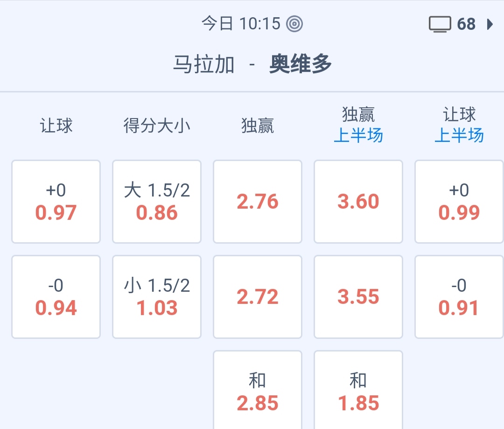Open the 马拉加 - 奥维多 match title
The width and height of the screenshot is (504, 429).
252,64
